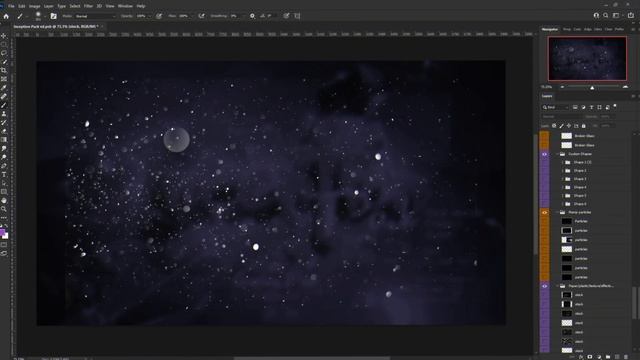
Task: Collapse the Paper texture effects group
Action: point(557,286)
